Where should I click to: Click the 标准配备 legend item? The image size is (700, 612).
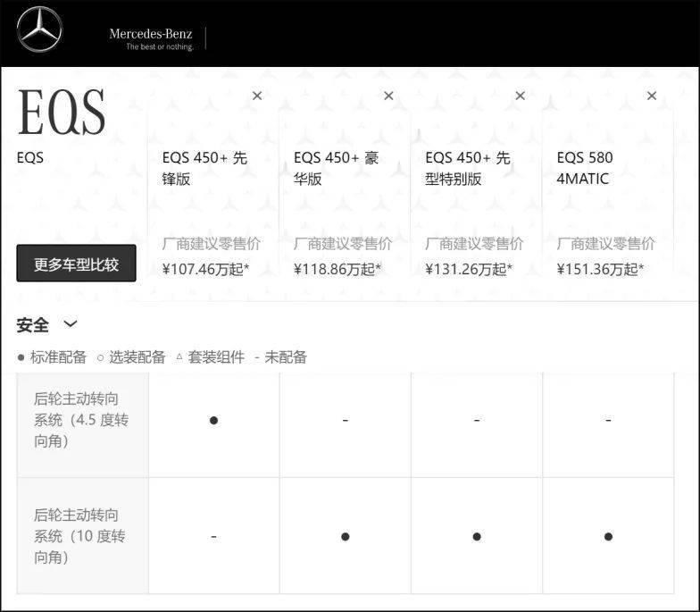tap(52, 357)
